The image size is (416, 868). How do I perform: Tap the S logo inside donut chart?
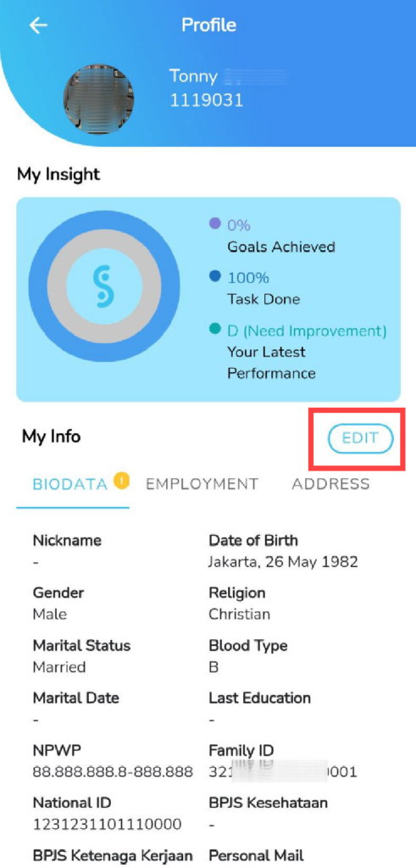(104, 286)
